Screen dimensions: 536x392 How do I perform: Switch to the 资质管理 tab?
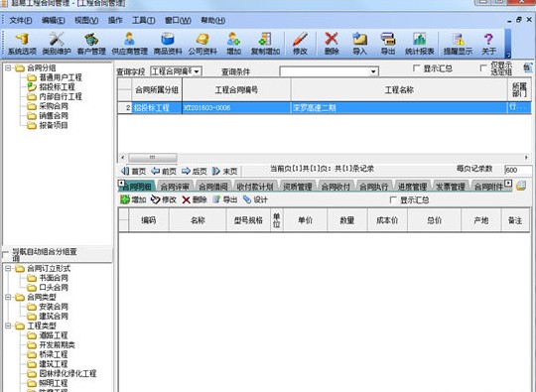point(298,187)
